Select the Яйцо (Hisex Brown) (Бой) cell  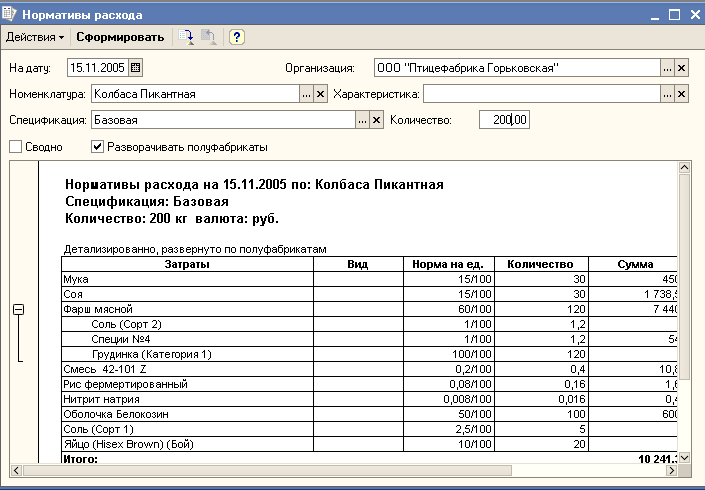pos(187,444)
